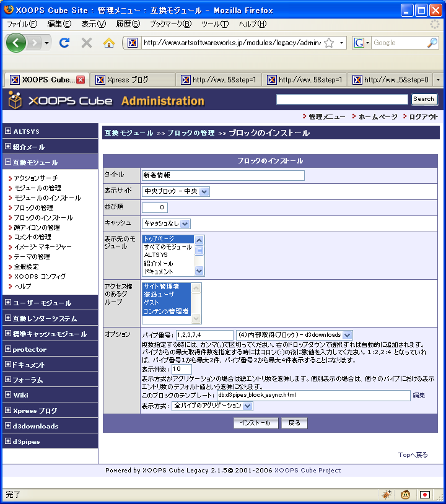
Task: Collapse the 互換モジュール sidebar section
Action: [x=7, y=162]
